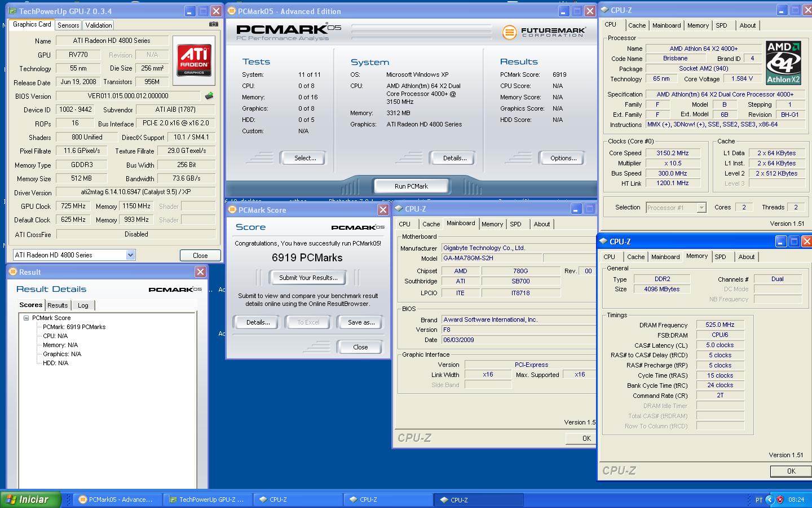Click the Futuremark Corporation logo in PCMark05
812x508 pixels.
pyautogui.click(x=544, y=32)
